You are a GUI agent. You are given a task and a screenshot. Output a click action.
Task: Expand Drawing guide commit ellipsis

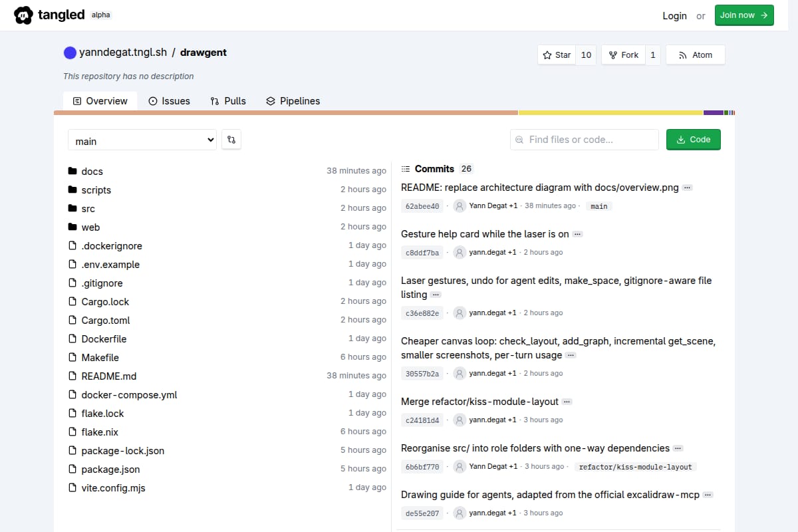point(708,495)
